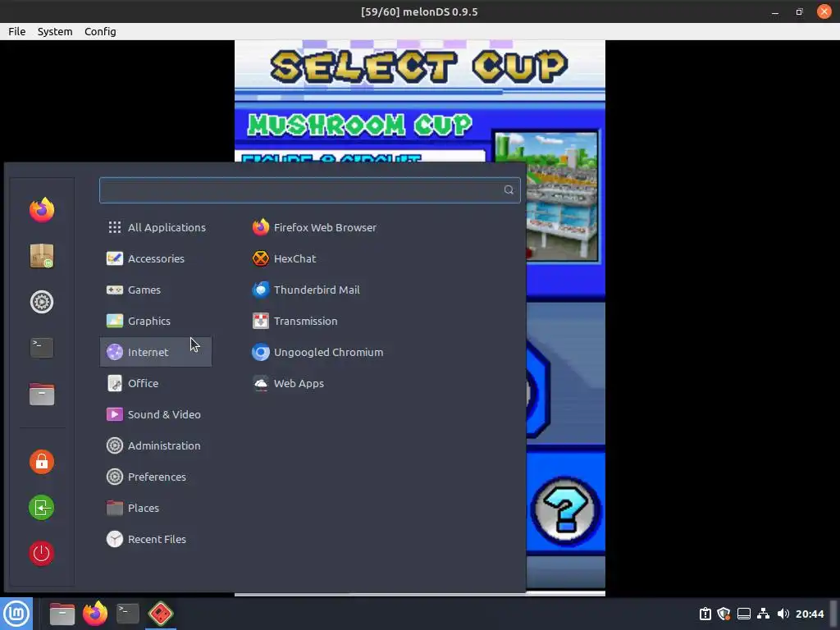Open Files from the taskbar
The image size is (840, 630).
(x=62, y=614)
